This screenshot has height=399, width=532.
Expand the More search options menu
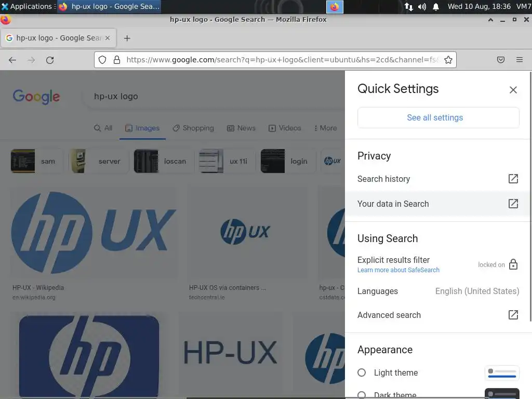325,128
